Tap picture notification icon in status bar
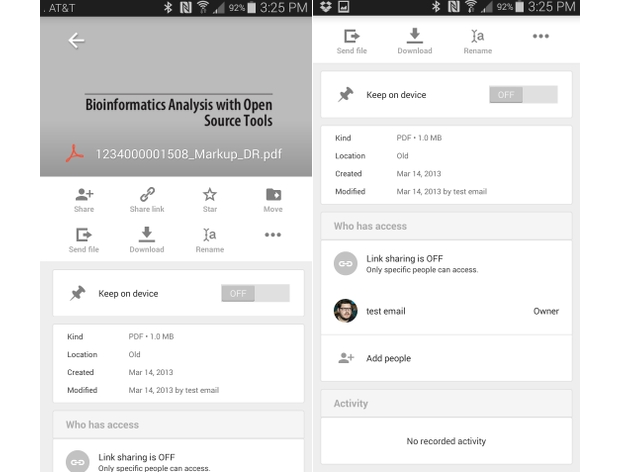Viewport: 639px width, 472px height. tap(344, 7)
